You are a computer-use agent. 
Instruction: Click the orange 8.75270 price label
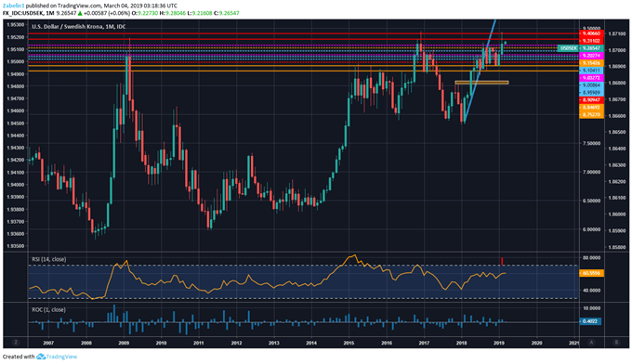591,115
